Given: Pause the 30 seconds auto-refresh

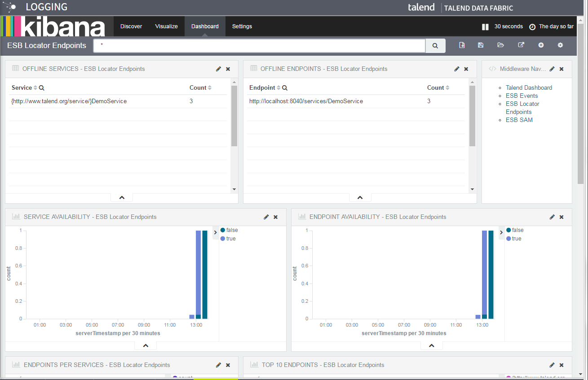Looking at the screenshot, I should point(485,27).
